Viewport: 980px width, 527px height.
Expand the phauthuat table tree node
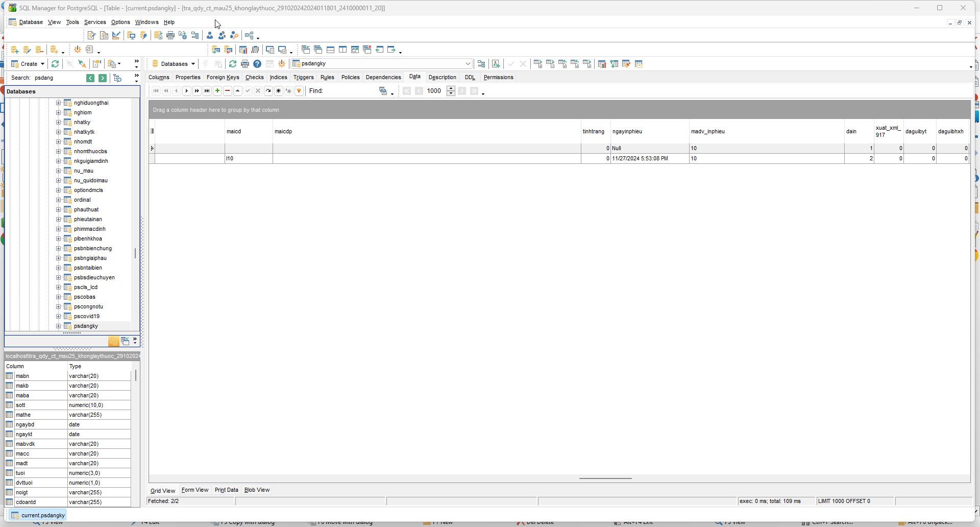(58, 210)
